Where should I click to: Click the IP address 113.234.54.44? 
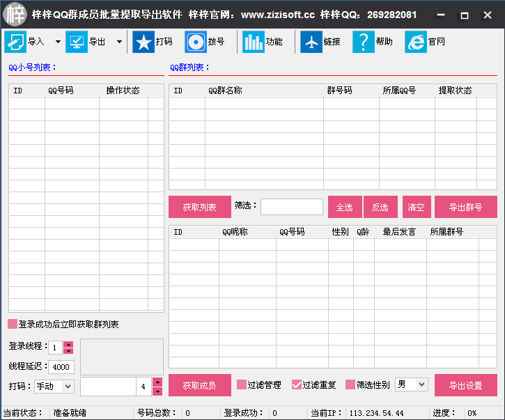click(x=377, y=413)
